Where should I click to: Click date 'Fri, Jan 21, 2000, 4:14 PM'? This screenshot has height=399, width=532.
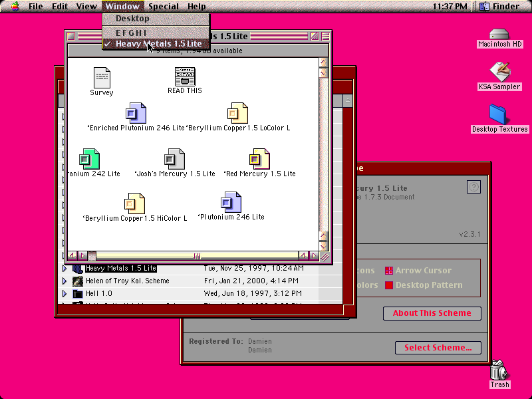[x=251, y=281]
